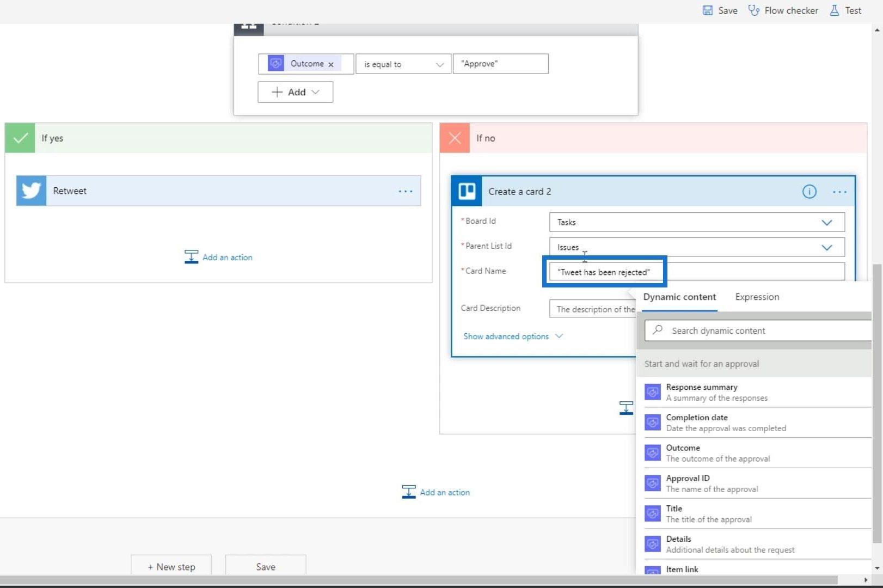Click add action icon below the condition
The image size is (883, 588).
408,492
